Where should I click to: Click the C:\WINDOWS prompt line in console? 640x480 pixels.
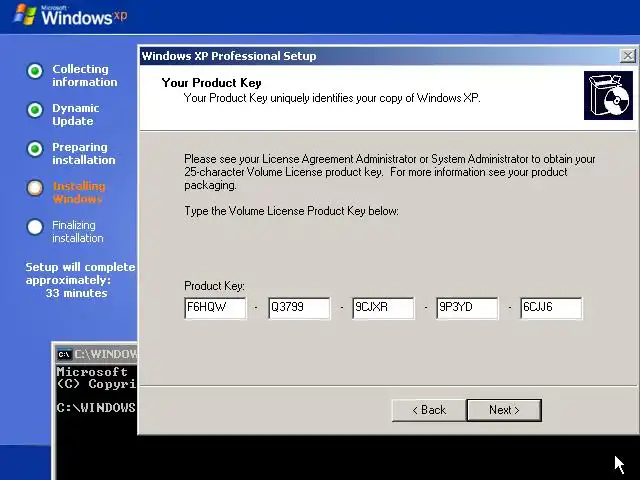(x=96, y=408)
